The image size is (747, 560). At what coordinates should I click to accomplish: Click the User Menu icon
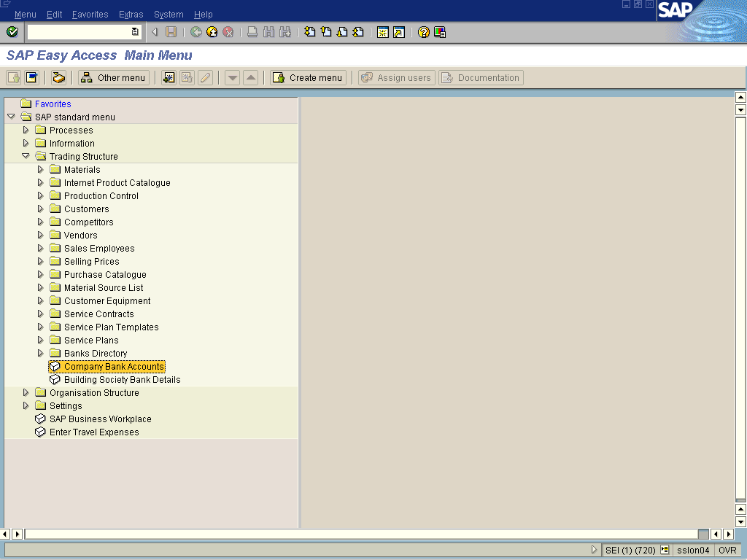click(13, 77)
